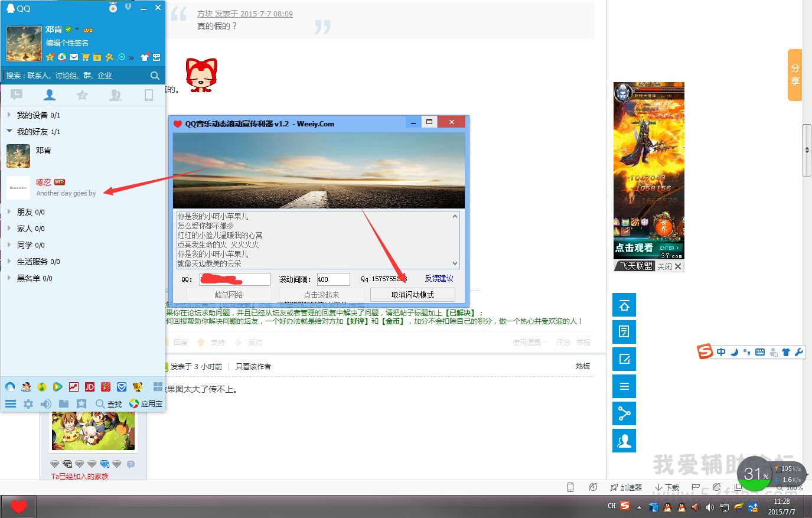Open QQ Mail envelope icon
The image size is (812, 518).
[74, 57]
